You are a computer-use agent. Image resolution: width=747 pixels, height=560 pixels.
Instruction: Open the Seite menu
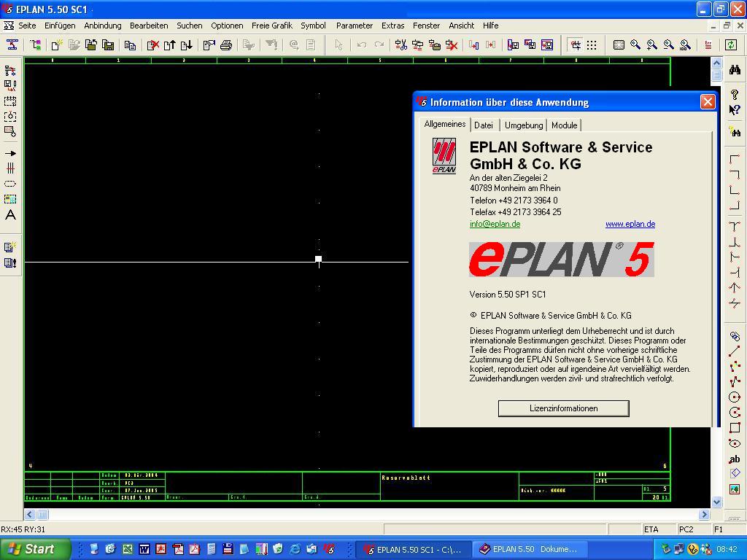click(27, 26)
